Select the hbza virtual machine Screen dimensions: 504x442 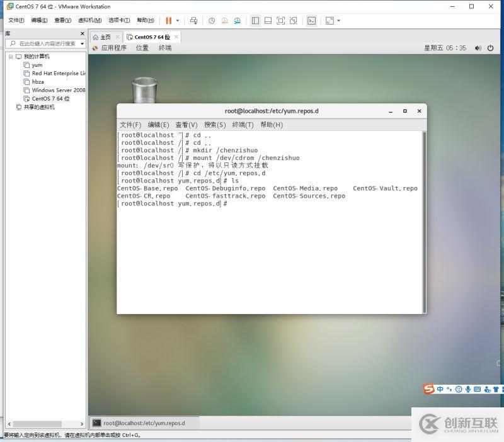[x=38, y=82]
